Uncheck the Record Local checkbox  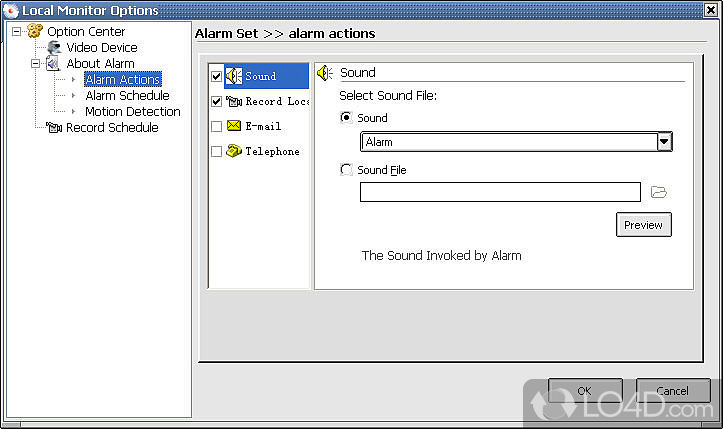[216, 101]
